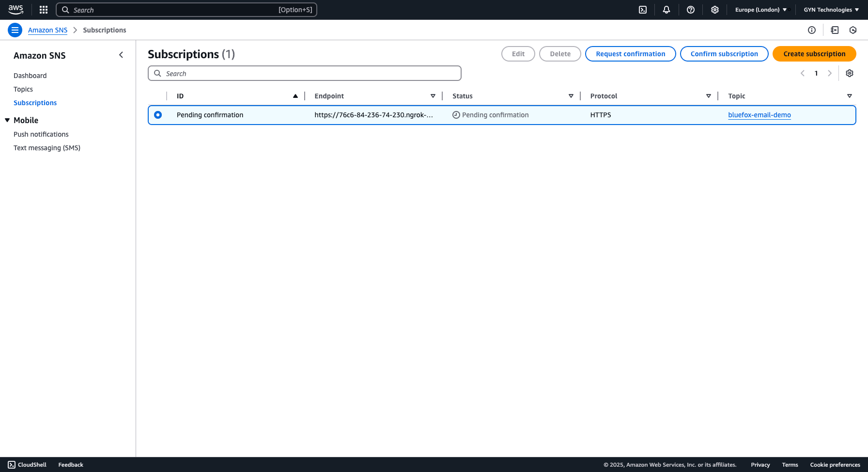
Task: Open the AWS services grid menu
Action: pos(43,10)
